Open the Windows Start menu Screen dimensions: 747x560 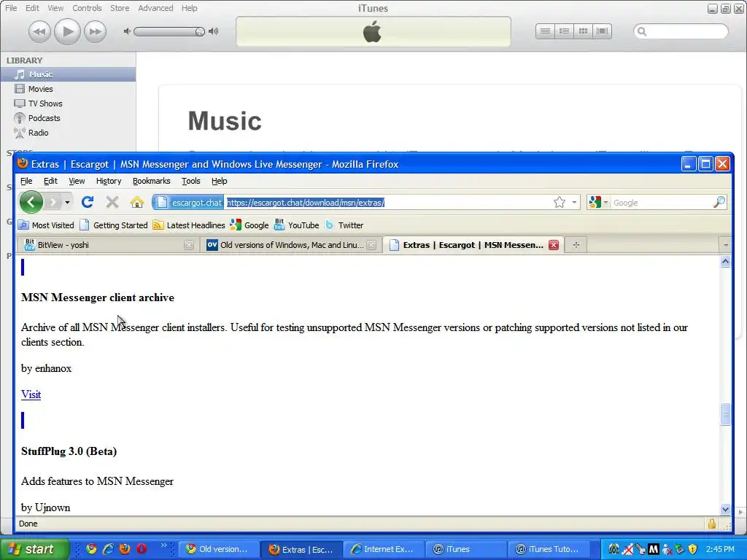pyautogui.click(x=34, y=549)
